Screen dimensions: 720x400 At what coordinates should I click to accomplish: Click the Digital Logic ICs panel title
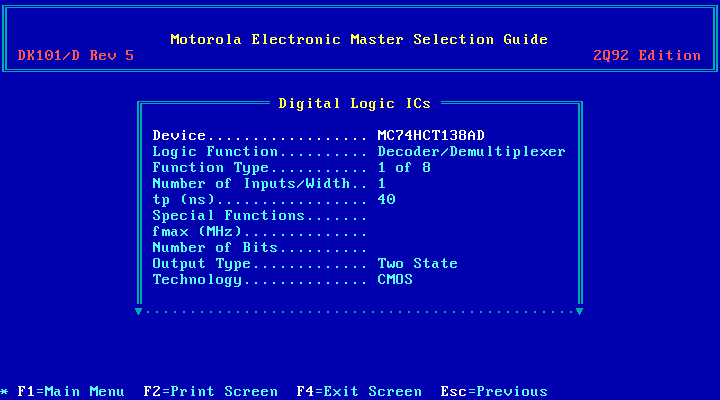point(354,103)
